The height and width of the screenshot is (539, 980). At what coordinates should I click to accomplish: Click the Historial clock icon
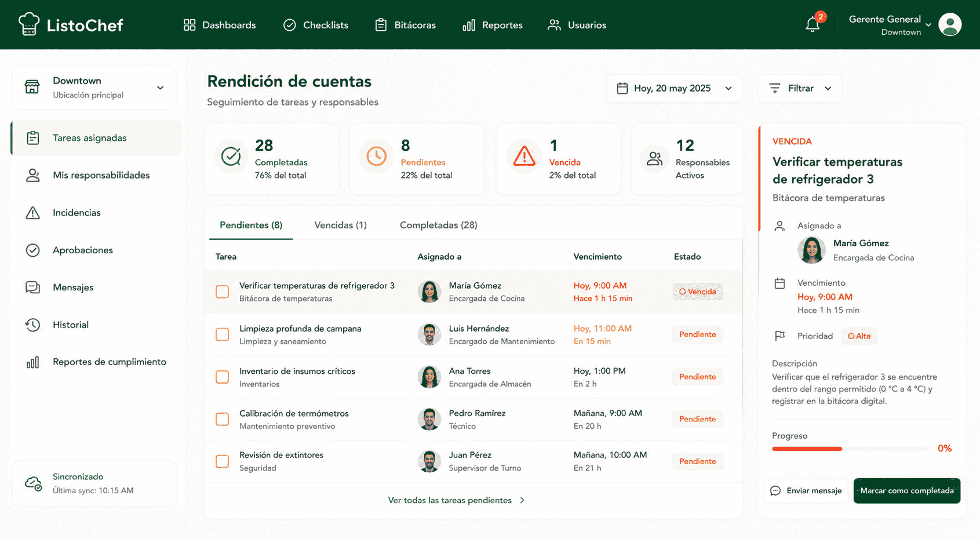click(x=33, y=325)
